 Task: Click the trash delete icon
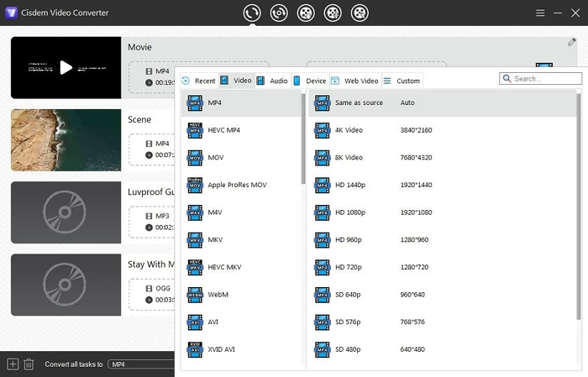29,364
